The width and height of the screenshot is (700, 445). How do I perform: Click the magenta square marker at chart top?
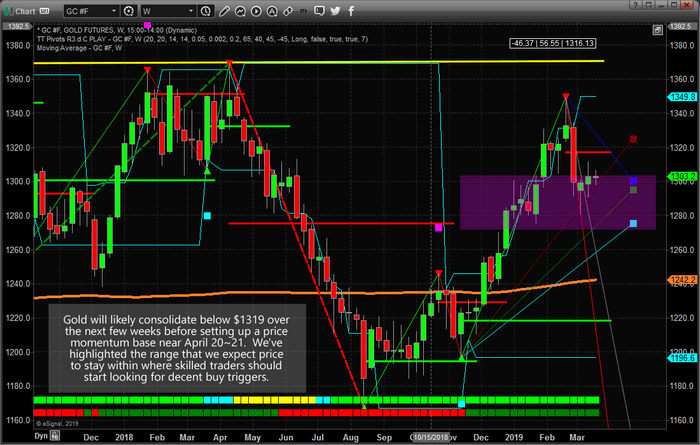147,25
